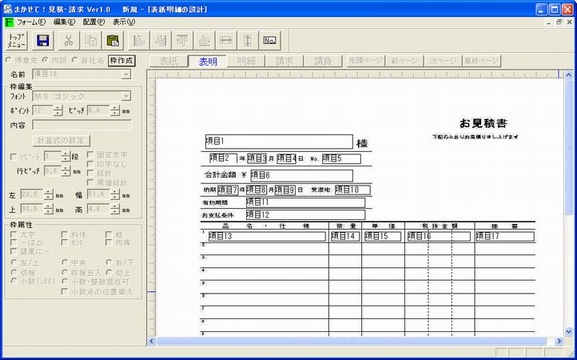The image size is (577, 360).
Task: Paste with the clipboard toolbar icon
Action: (113, 40)
